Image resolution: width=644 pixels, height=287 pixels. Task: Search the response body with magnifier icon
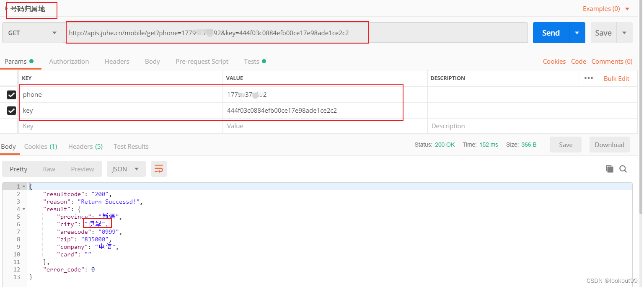[x=623, y=169]
